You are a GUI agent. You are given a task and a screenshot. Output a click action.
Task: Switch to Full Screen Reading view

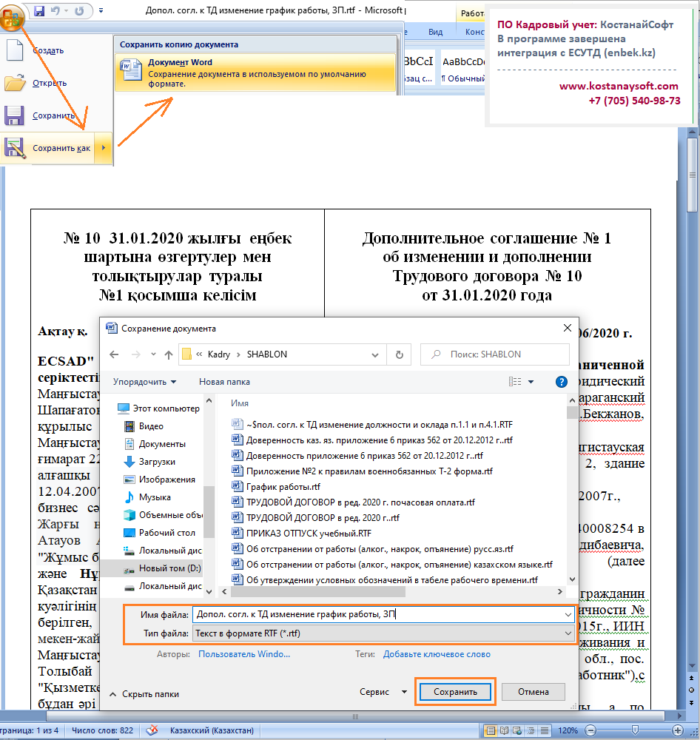coord(504,730)
